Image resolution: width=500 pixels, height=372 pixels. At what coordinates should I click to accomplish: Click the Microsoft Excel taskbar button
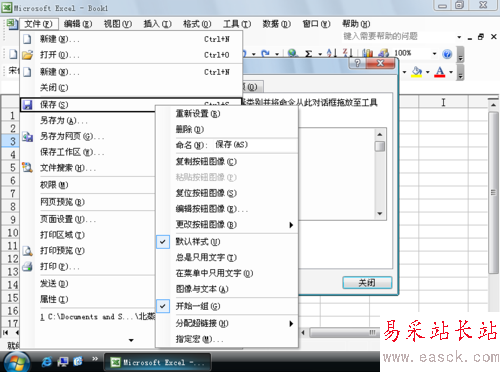(157, 362)
